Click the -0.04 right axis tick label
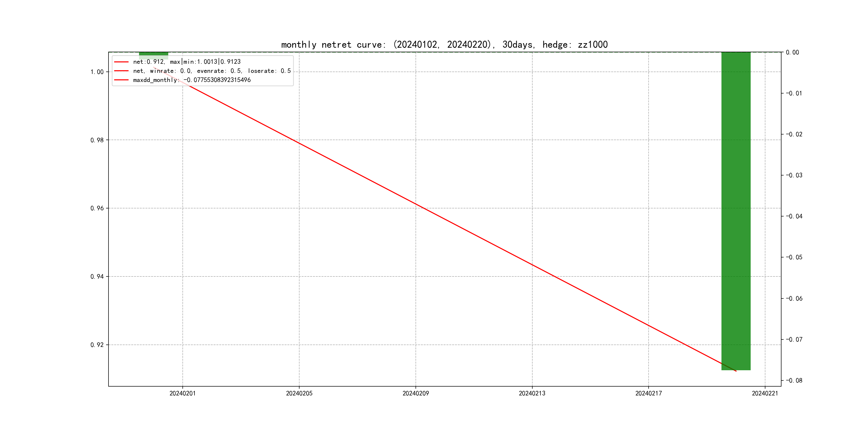 point(794,216)
